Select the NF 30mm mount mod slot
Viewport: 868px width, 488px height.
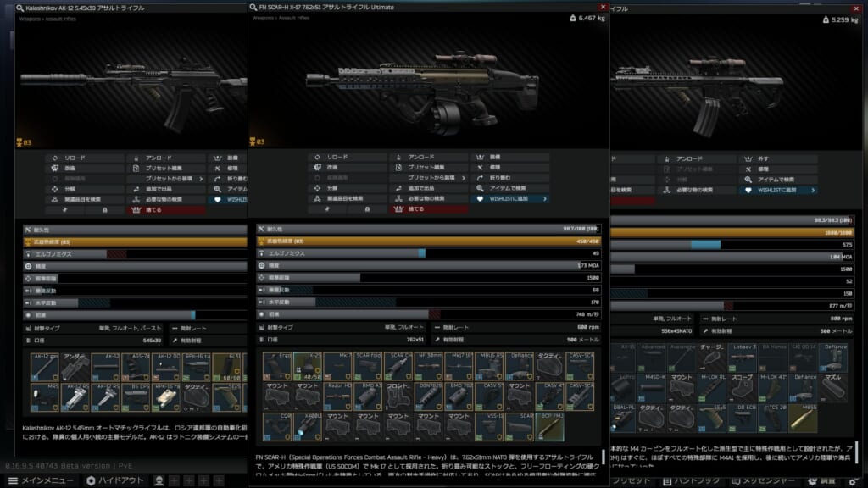[x=429, y=366]
